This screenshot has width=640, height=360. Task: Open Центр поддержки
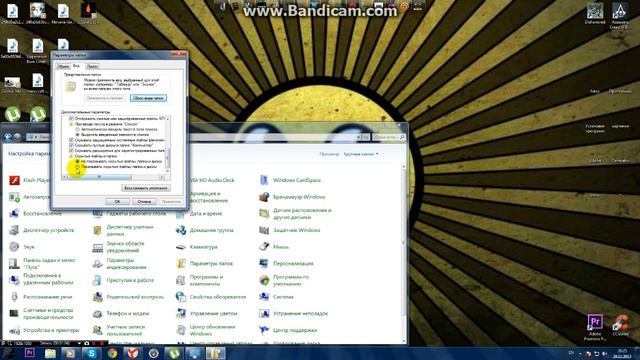(x=288, y=330)
